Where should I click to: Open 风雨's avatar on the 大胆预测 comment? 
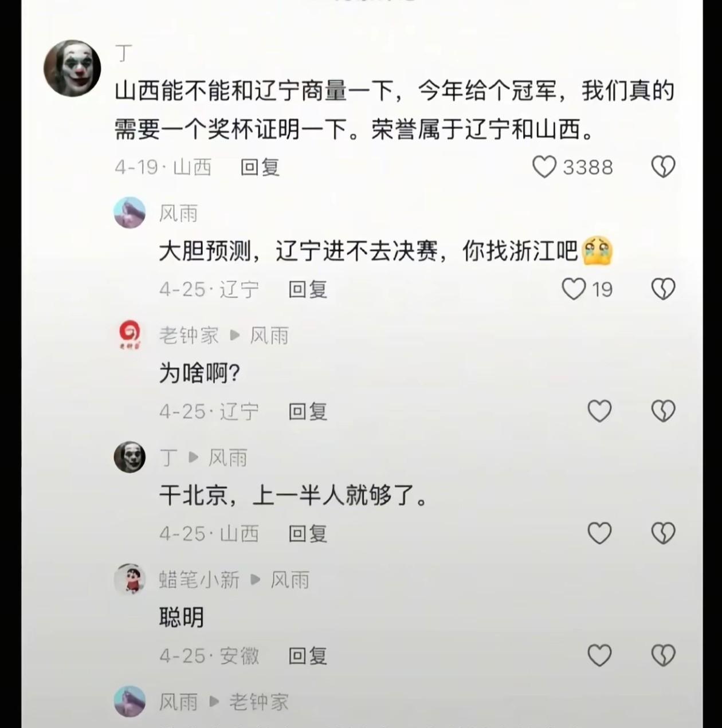point(130,213)
